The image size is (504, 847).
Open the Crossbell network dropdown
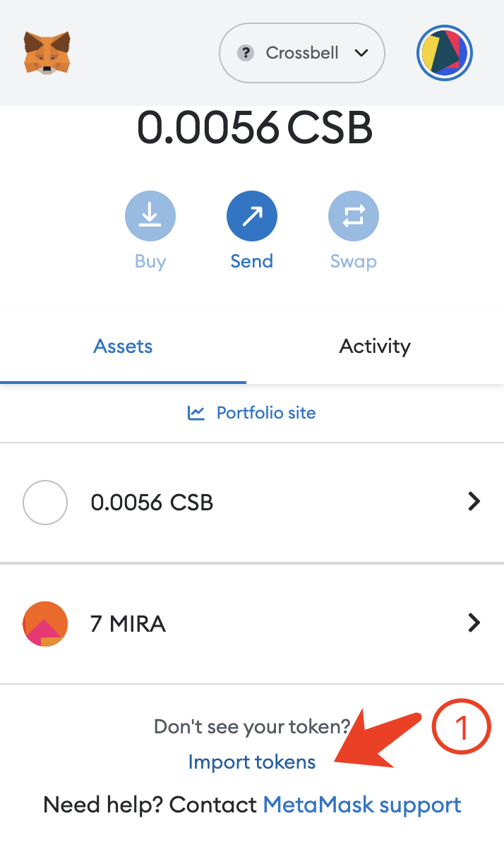[302, 53]
